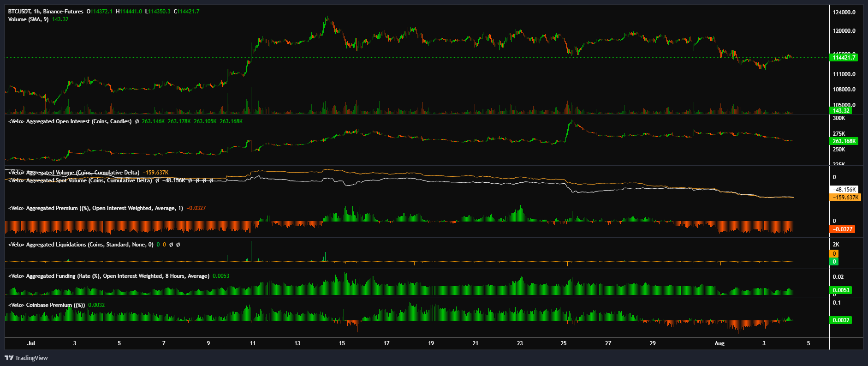Click the 0.1 Coinbase Premium scale label
The height and width of the screenshot is (366, 868).
837,303
